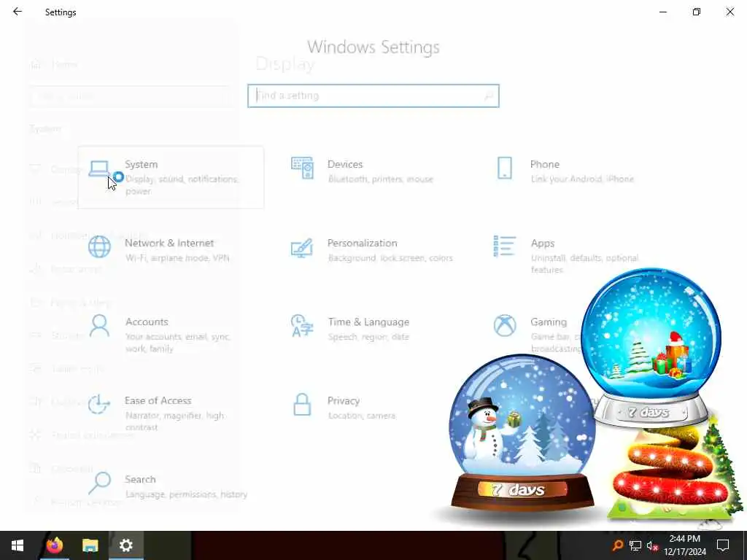This screenshot has height=560, width=747.
Task: Open the Apps list icon
Action: tap(505, 246)
